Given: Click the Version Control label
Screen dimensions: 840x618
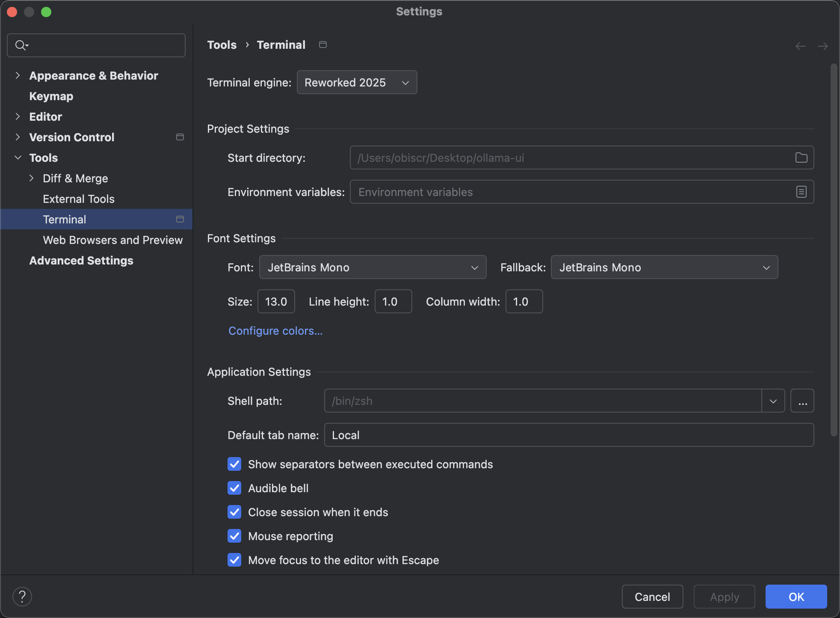Looking at the screenshot, I should point(72,137).
